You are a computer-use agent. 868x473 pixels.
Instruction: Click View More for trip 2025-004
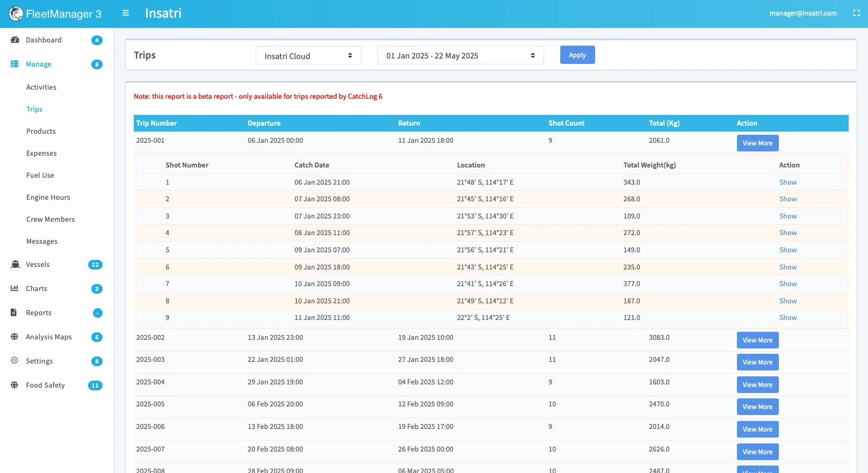(x=757, y=385)
